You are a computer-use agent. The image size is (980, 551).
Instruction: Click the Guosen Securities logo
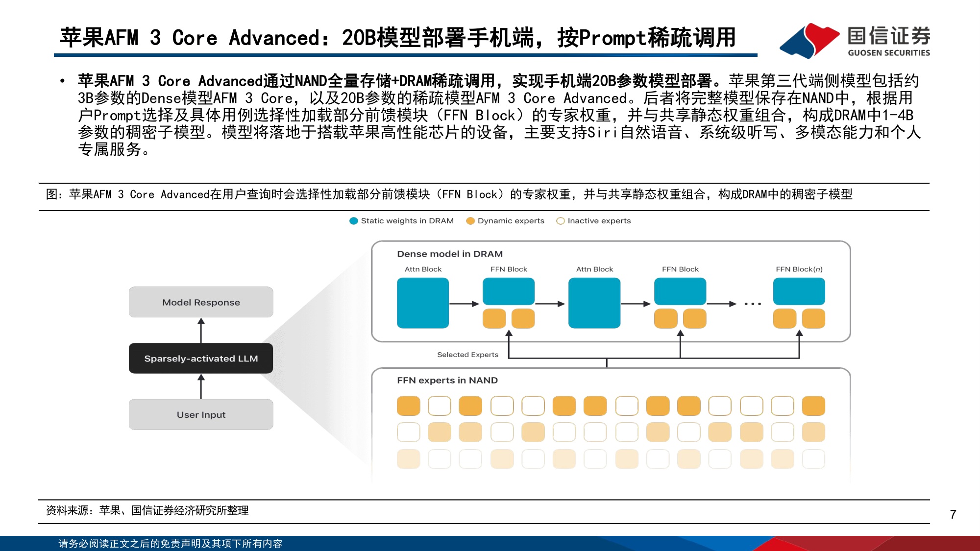[855, 40]
